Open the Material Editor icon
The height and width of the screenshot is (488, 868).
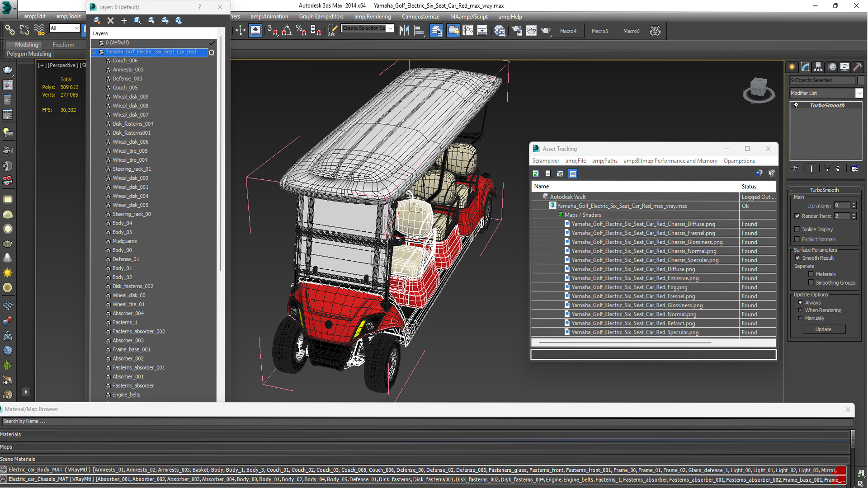click(x=500, y=30)
